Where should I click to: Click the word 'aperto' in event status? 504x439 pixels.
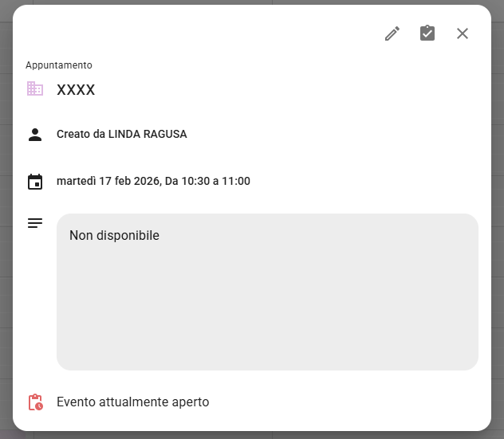tap(190, 402)
